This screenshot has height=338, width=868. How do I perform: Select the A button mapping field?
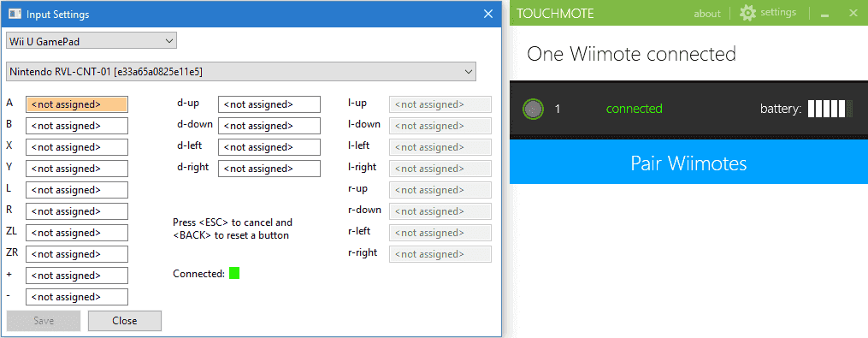[77, 104]
